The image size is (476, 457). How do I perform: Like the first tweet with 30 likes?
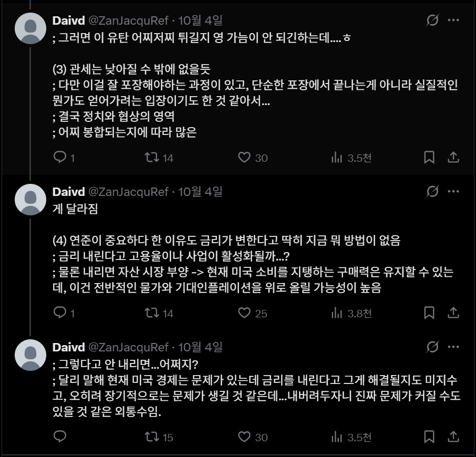[x=244, y=158]
